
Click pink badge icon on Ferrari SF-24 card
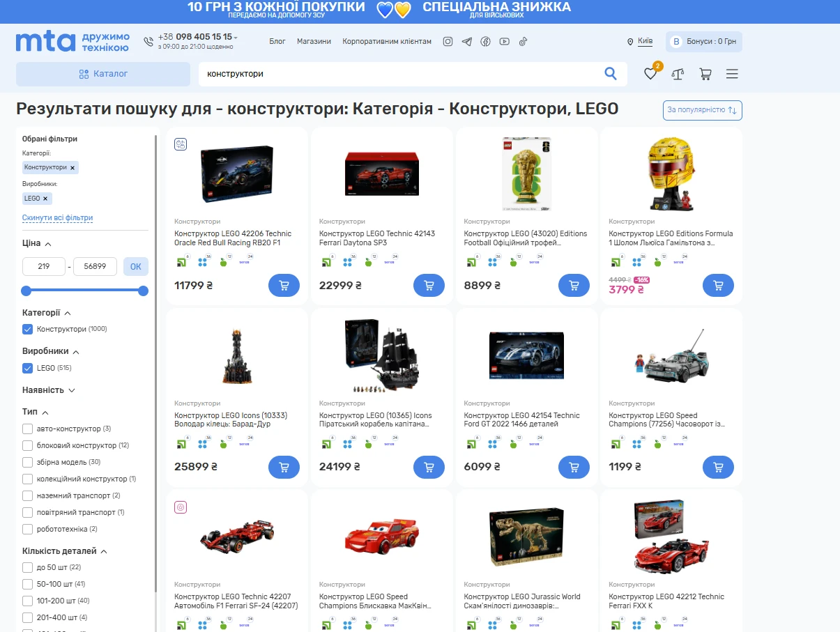pos(181,507)
